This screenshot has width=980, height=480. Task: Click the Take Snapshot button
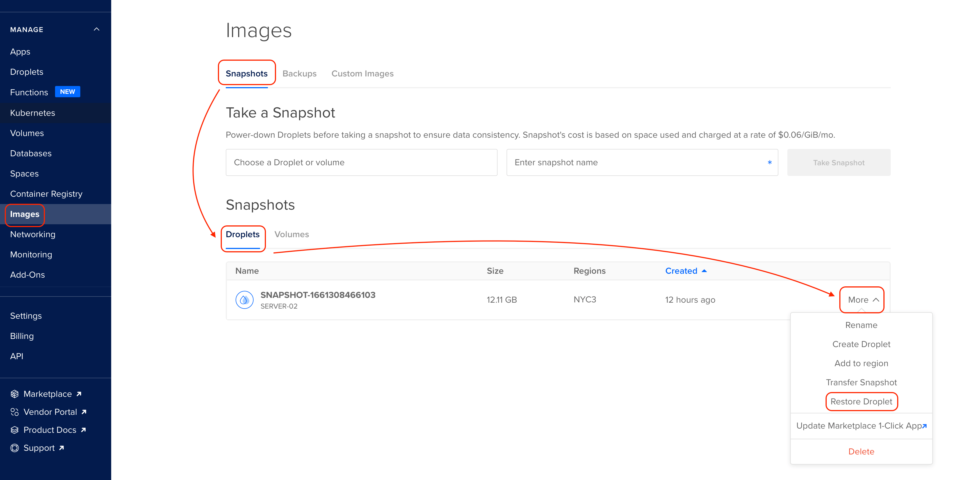tap(838, 162)
